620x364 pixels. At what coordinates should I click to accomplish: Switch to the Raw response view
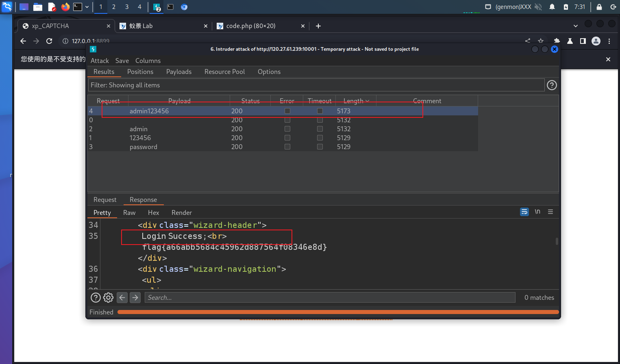point(129,212)
